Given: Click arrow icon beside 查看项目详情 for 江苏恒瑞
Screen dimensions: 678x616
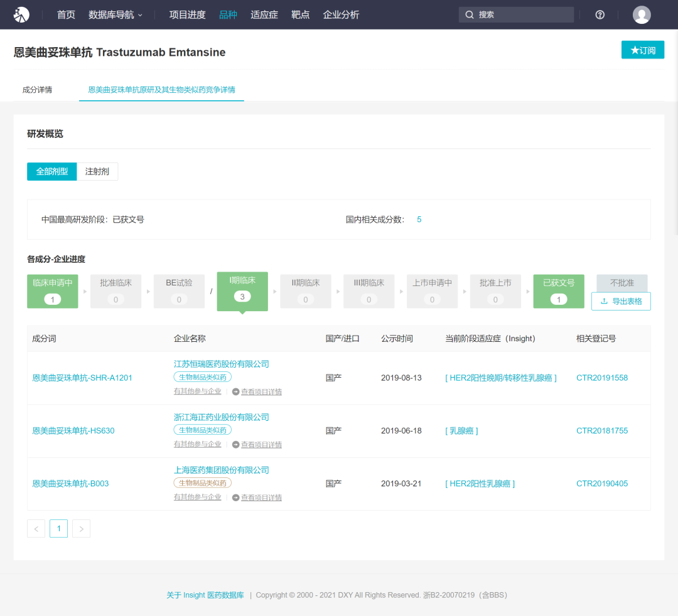Looking at the screenshot, I should (x=235, y=392).
